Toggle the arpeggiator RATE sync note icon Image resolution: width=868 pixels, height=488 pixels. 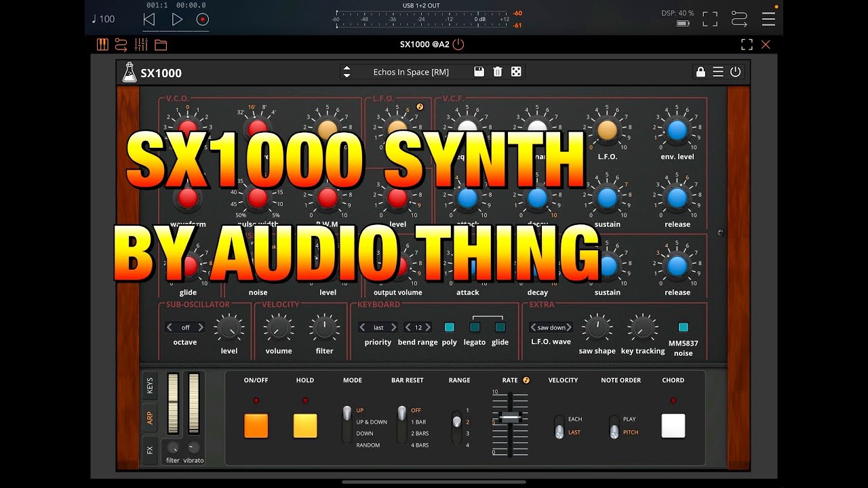pyautogui.click(x=526, y=380)
